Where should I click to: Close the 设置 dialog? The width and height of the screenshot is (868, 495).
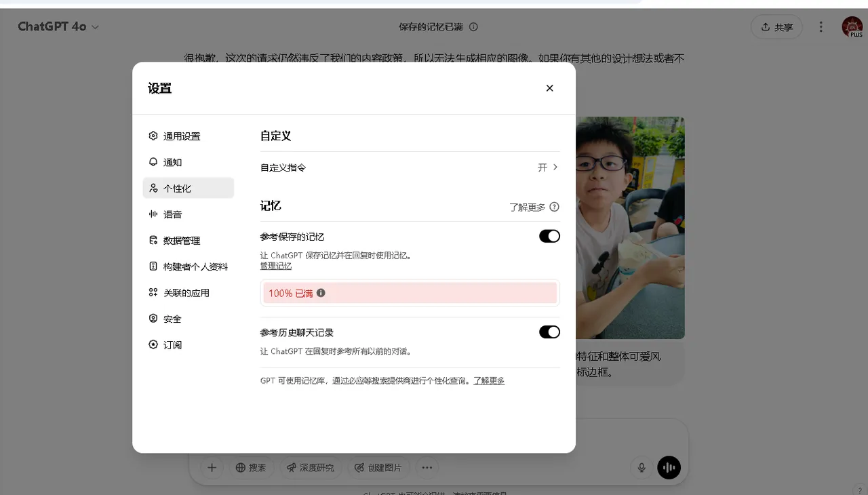(549, 88)
